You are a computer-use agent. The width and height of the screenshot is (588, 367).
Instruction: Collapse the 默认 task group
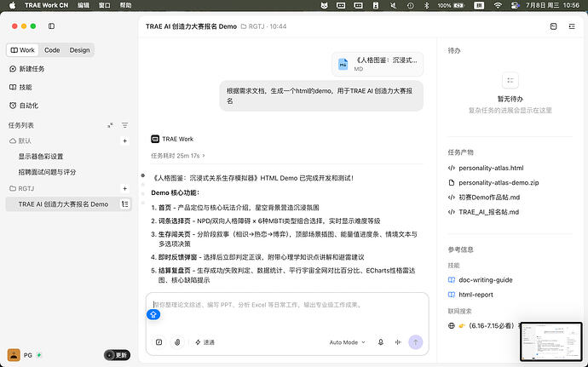tap(20, 140)
